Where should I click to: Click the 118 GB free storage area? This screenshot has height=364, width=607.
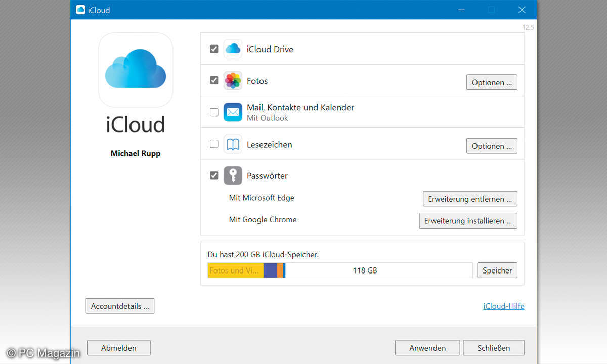pyautogui.click(x=379, y=270)
